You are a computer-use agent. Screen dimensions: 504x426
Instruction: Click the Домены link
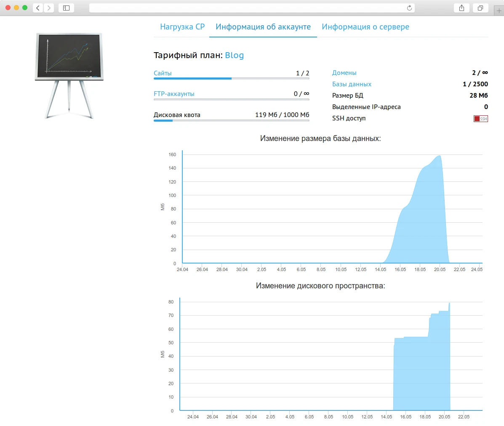click(x=344, y=73)
